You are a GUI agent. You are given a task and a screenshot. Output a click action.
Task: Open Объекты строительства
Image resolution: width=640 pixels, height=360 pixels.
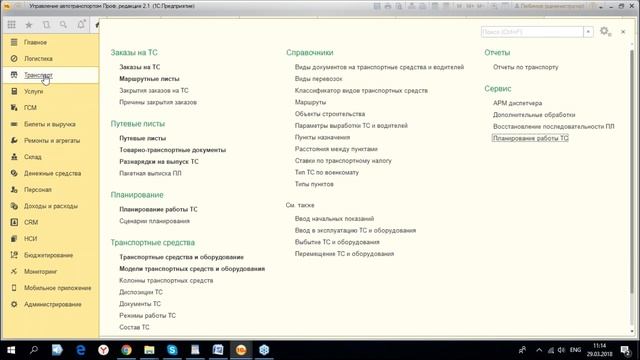tap(330, 114)
